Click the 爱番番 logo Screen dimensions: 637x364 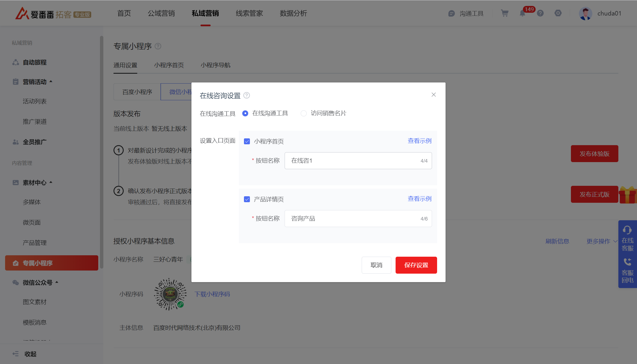coord(53,13)
